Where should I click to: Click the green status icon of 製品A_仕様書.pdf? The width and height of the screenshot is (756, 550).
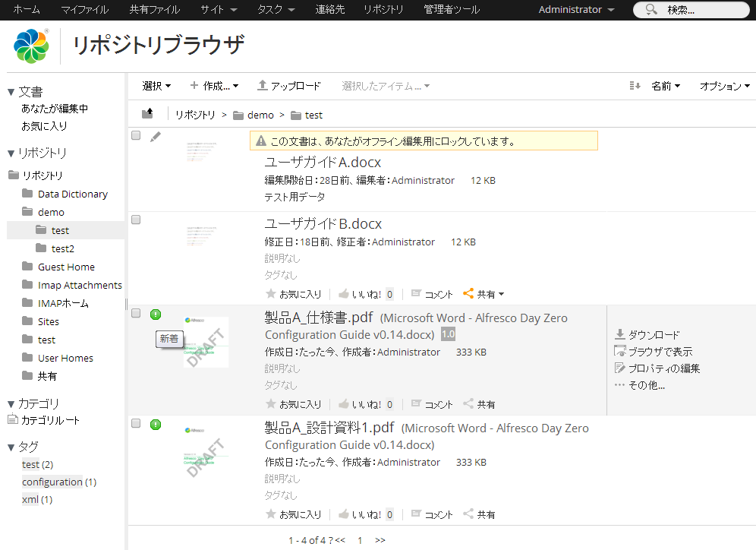point(156,315)
